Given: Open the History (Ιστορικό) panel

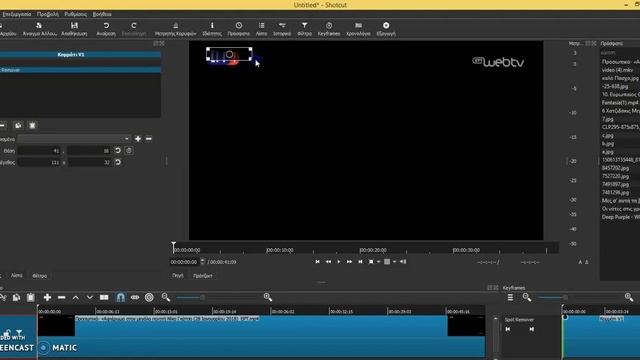Looking at the screenshot, I should 282,29.
